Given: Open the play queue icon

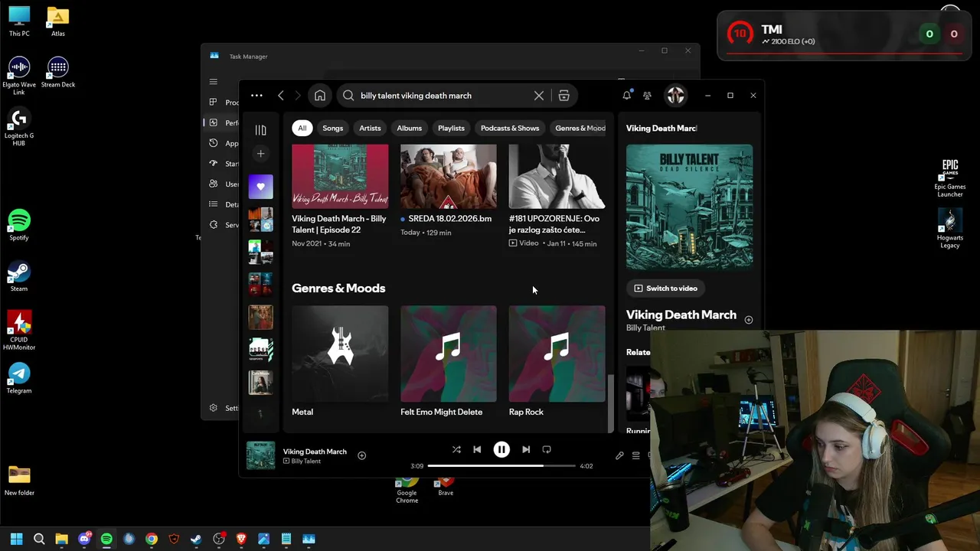Looking at the screenshot, I should coord(635,456).
